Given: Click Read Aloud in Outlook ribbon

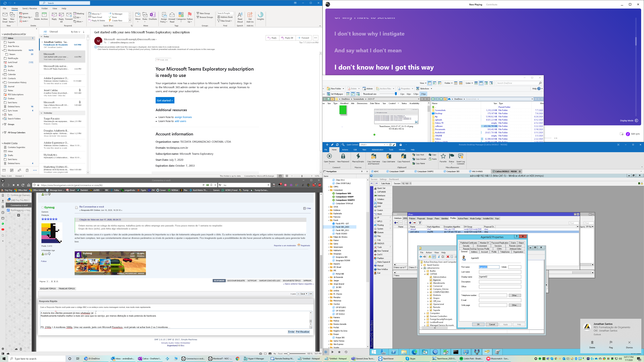Looking at the screenshot, I should coord(240,17).
